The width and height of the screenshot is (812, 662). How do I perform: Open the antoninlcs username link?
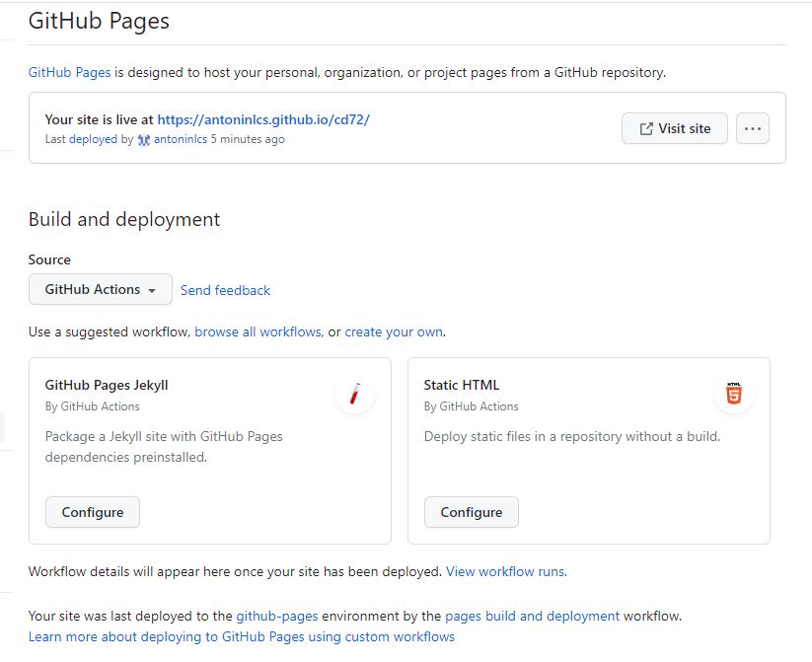(181, 140)
